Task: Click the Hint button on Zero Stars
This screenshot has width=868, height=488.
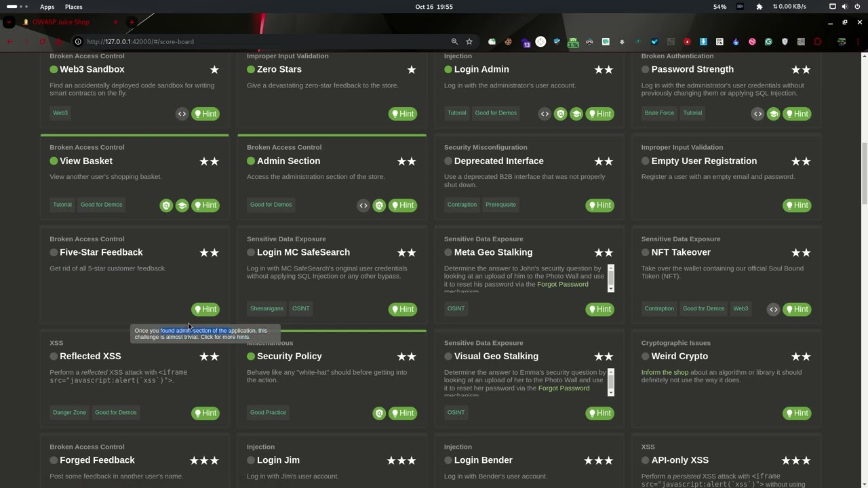Action: 402,114
